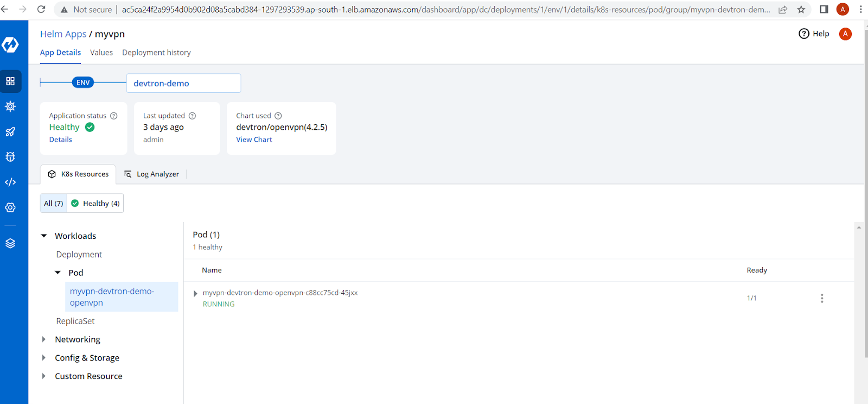Screen dimensions: 868x404
Task: Open the red user avatar in the app header
Action: [845, 34]
